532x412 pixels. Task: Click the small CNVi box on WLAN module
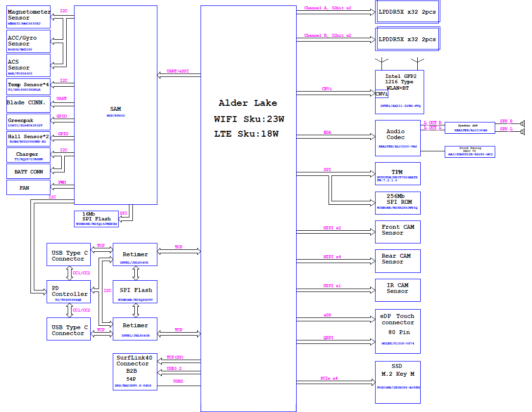[x=381, y=94]
